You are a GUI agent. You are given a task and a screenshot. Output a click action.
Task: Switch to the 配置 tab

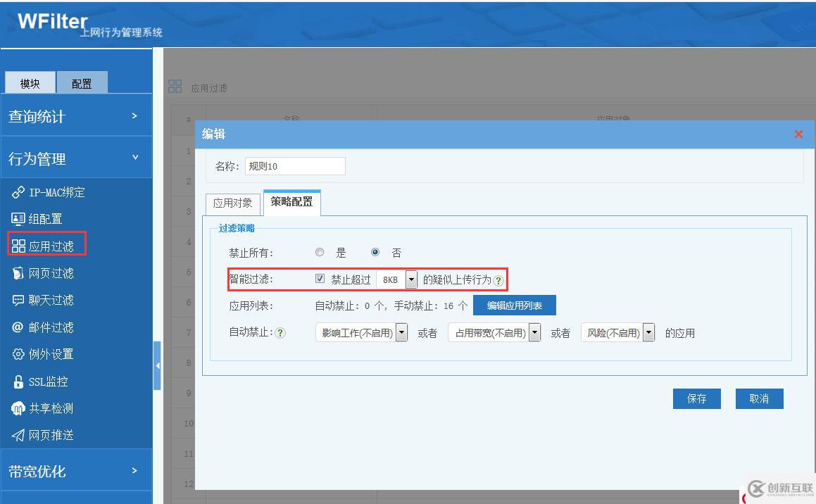pyautogui.click(x=82, y=82)
